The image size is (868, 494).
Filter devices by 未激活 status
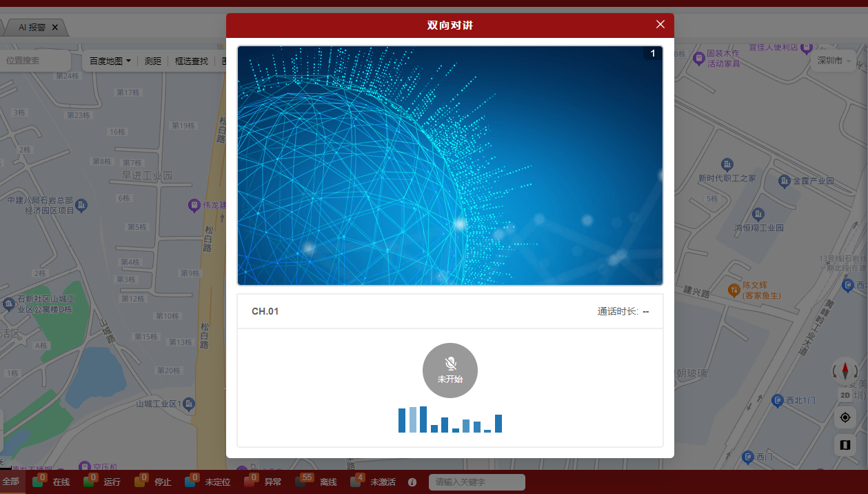[383, 482]
